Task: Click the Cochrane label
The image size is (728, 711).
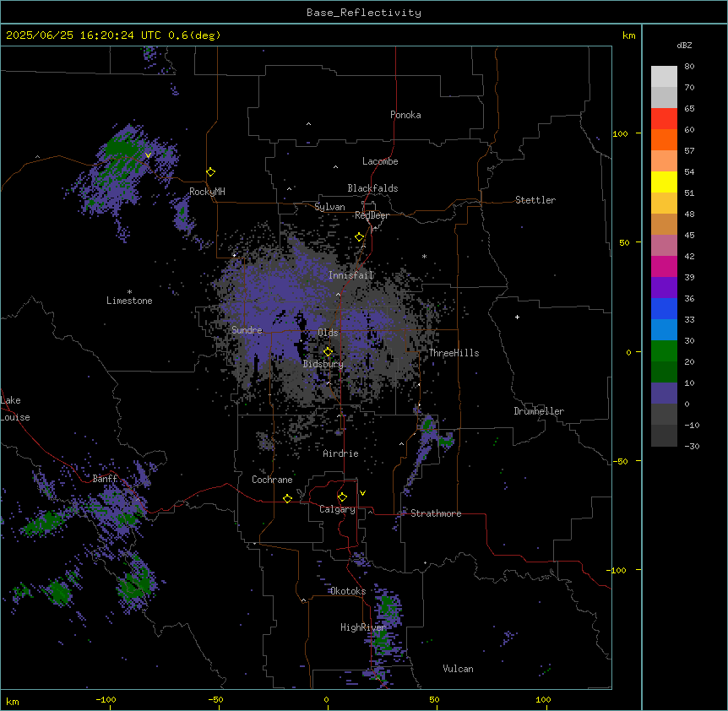Action: click(272, 480)
